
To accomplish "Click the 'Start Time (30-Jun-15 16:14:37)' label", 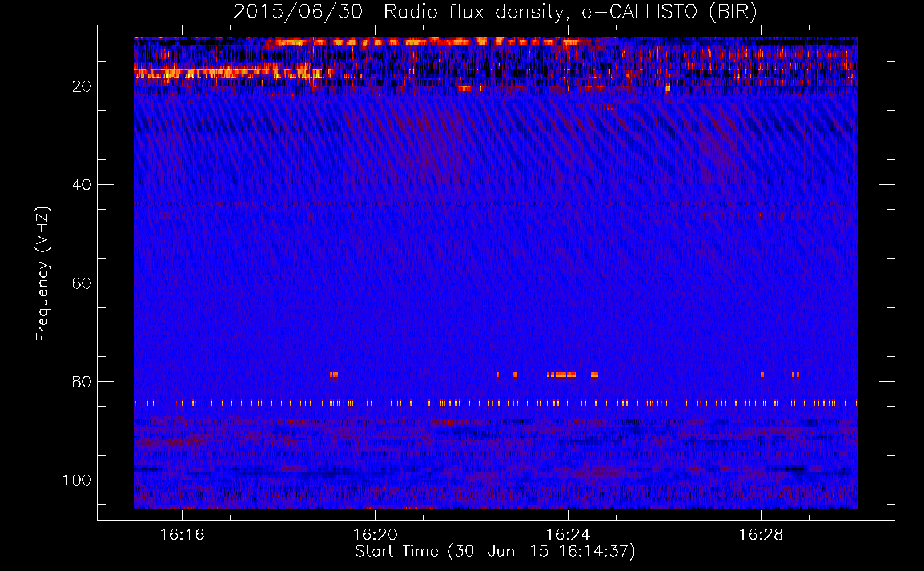I will (x=495, y=552).
